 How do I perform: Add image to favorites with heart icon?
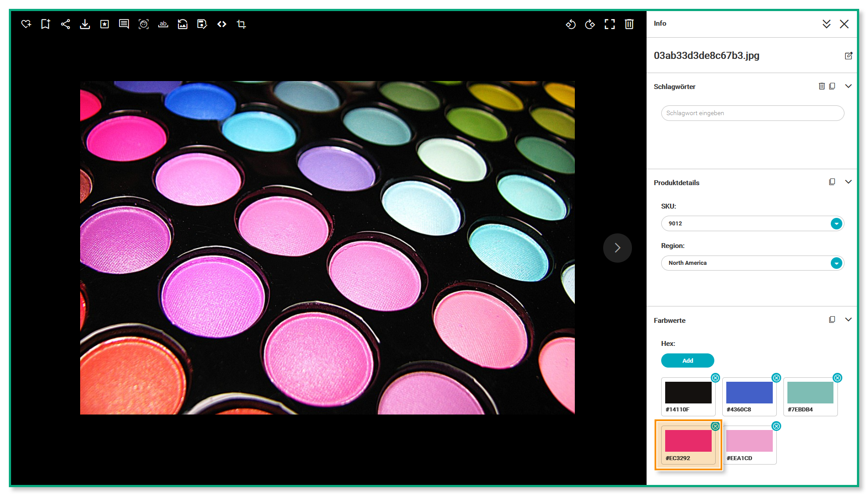pyautogui.click(x=26, y=24)
